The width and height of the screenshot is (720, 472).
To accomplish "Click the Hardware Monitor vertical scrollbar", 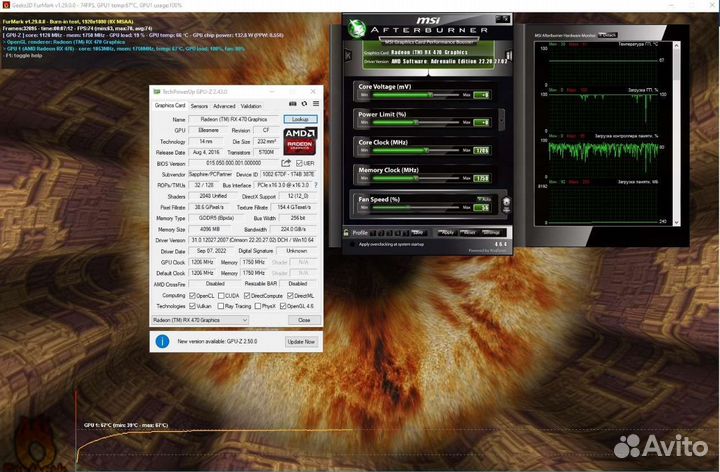I will click(x=676, y=133).
